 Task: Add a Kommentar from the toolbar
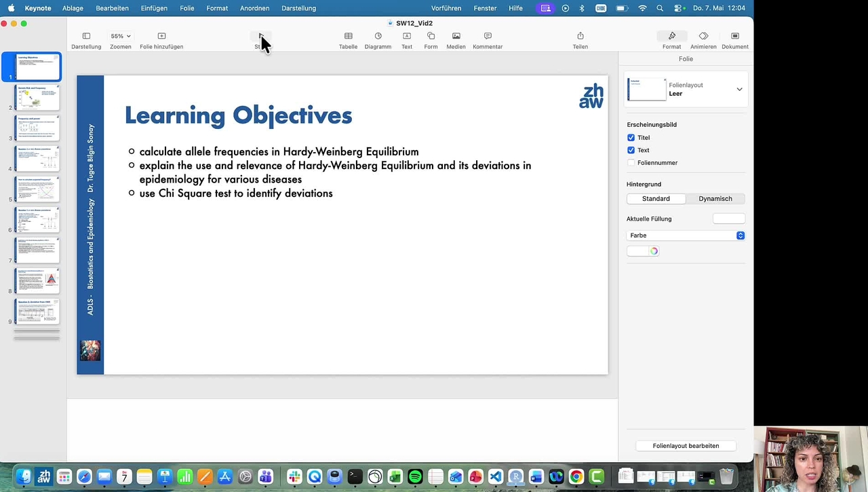(x=488, y=41)
